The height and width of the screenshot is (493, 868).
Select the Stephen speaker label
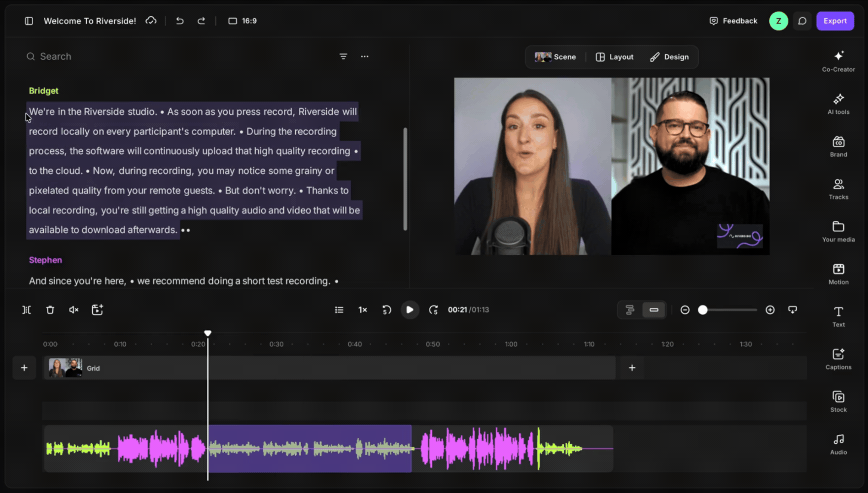pos(45,260)
